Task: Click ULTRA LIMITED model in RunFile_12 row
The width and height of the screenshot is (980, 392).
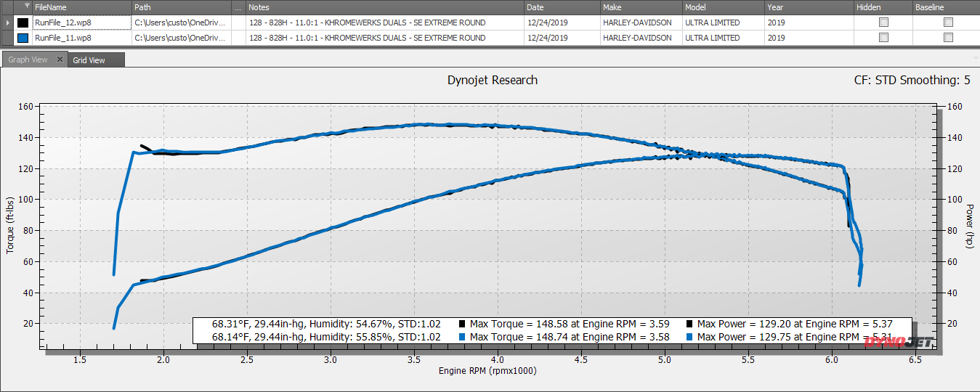Action: pos(724,23)
